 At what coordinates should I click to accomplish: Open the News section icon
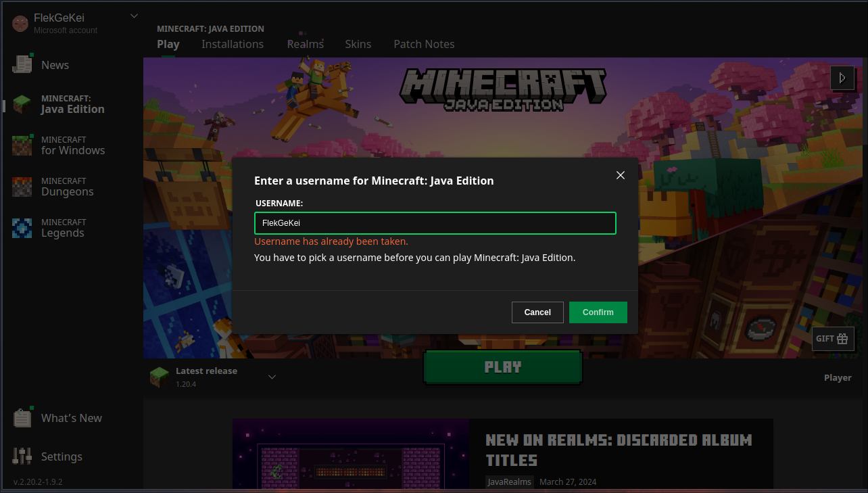22,63
